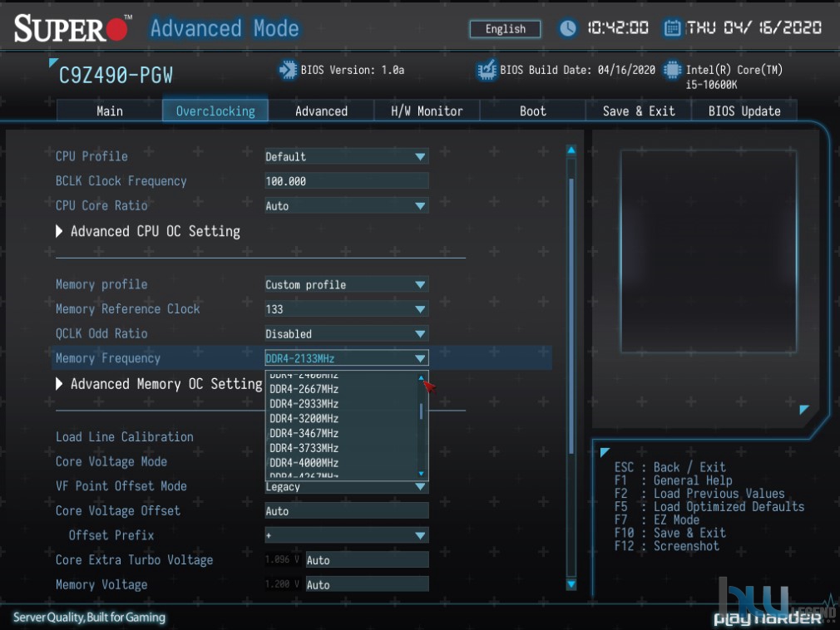
Task: Click the Load Line Calibration label
Action: pyautogui.click(x=124, y=437)
